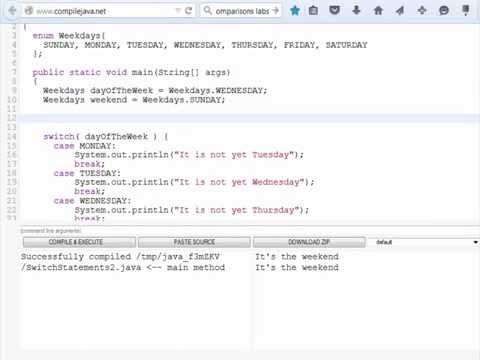Click 'case TUESDAY:' in the editor
The image size is (480, 360).
click(x=87, y=173)
